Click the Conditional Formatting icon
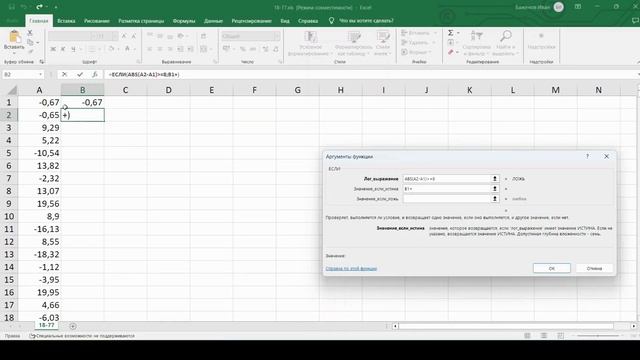Viewport: 640px width, 360px height. coord(311,37)
